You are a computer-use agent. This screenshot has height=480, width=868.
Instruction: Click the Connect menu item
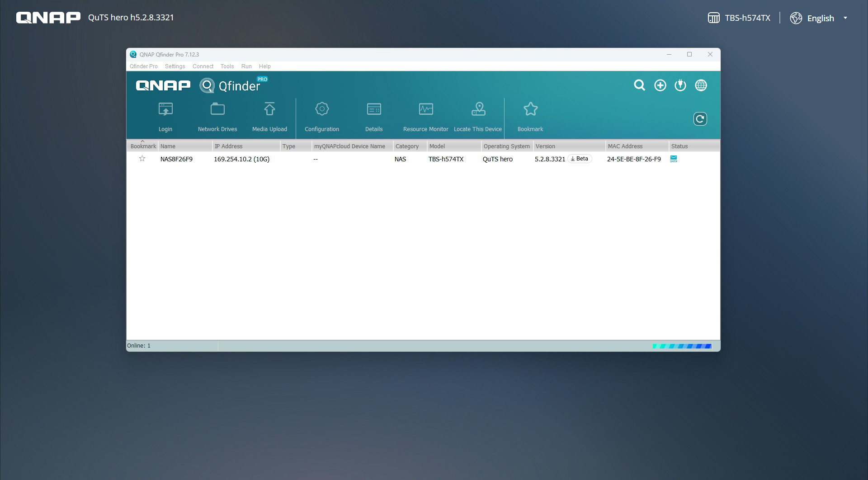point(203,66)
